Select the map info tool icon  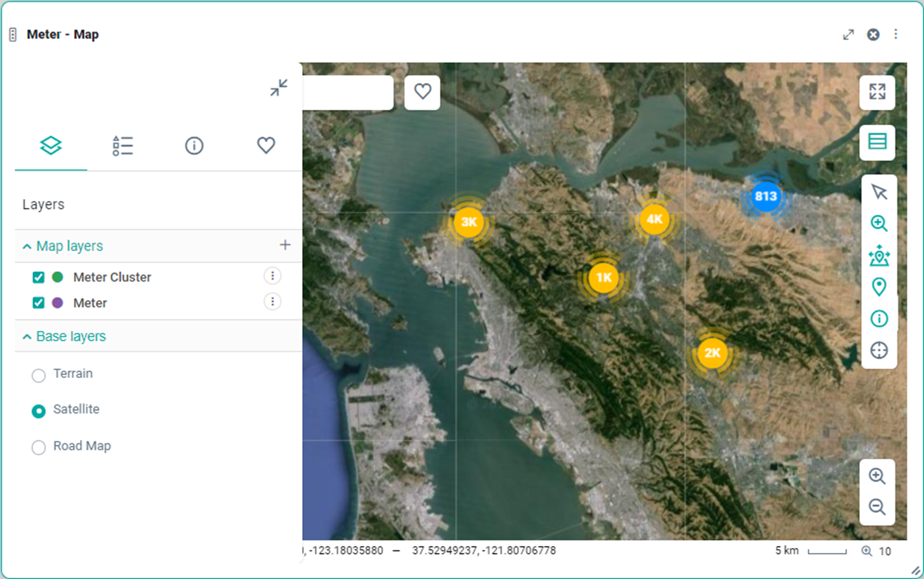pos(878,318)
